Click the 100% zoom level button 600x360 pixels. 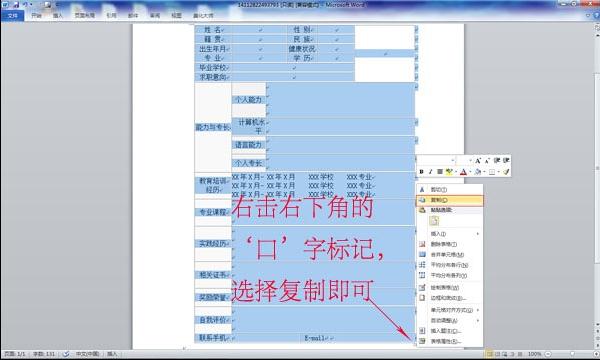click(534, 354)
